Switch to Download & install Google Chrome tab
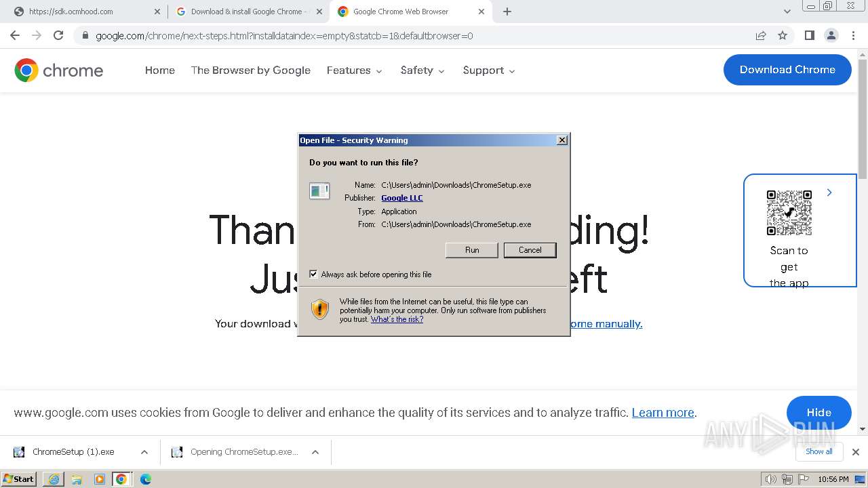Image resolution: width=868 pixels, height=488 pixels. tap(248, 12)
